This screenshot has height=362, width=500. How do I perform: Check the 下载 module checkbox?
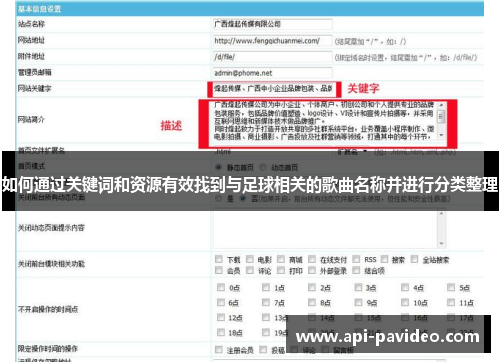click(x=219, y=259)
